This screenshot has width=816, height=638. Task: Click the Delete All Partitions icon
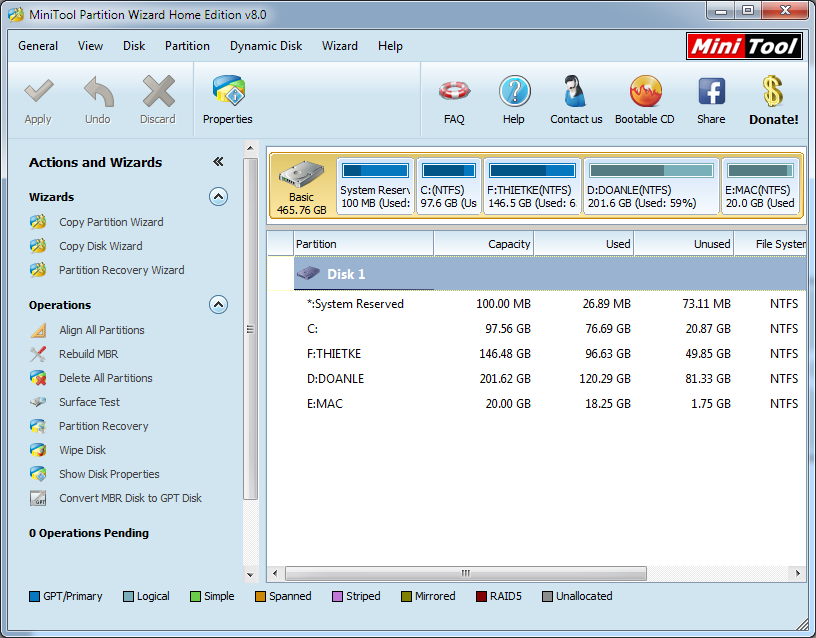(x=38, y=378)
